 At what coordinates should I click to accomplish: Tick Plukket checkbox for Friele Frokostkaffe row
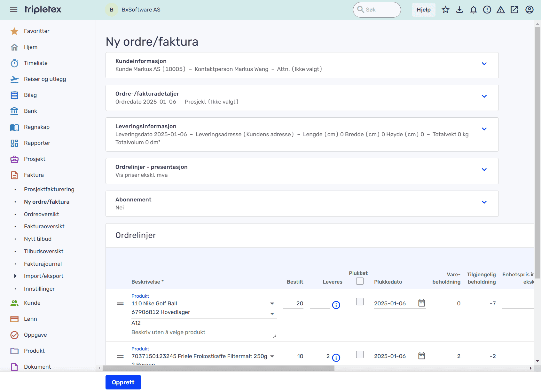click(x=360, y=354)
